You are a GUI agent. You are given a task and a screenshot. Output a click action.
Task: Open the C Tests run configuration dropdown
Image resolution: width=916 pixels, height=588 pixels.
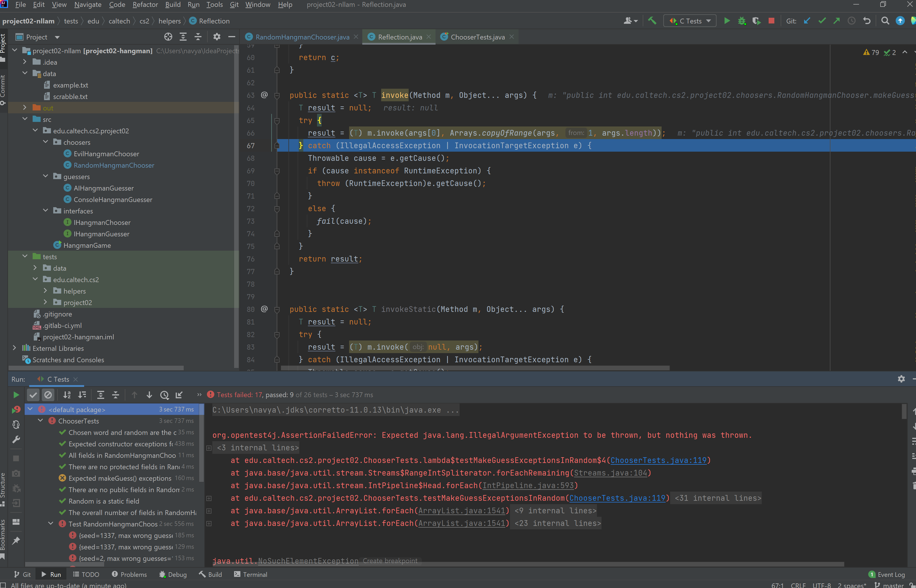[x=690, y=21]
